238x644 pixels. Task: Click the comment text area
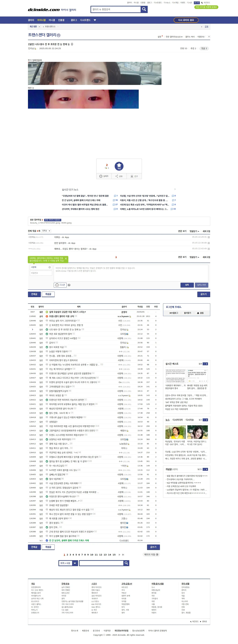coord(131,273)
